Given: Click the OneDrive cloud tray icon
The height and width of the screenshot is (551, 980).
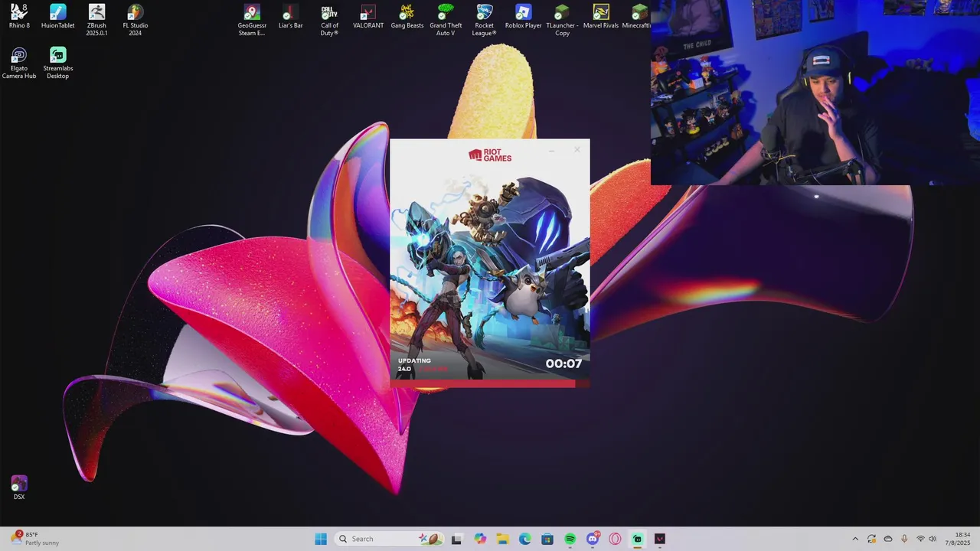Looking at the screenshot, I should (888, 539).
